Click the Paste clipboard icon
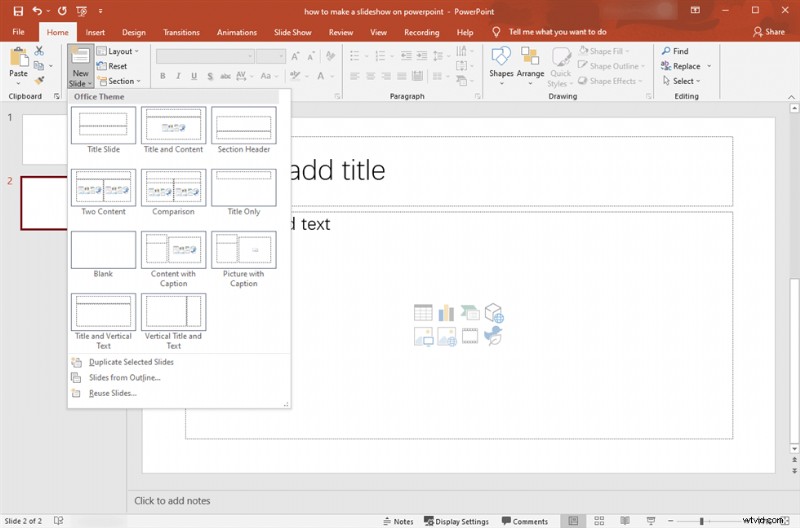 pyautogui.click(x=19, y=58)
